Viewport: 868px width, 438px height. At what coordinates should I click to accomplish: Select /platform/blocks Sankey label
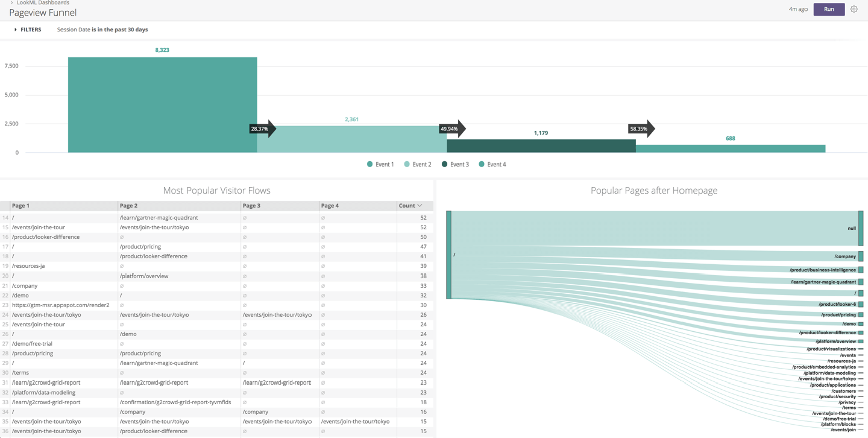pos(838,424)
